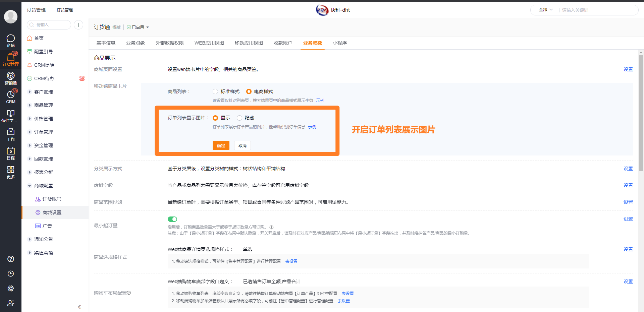The width and height of the screenshot is (644, 312).
Task: Click the plus add button beside search
Action: (x=78, y=25)
